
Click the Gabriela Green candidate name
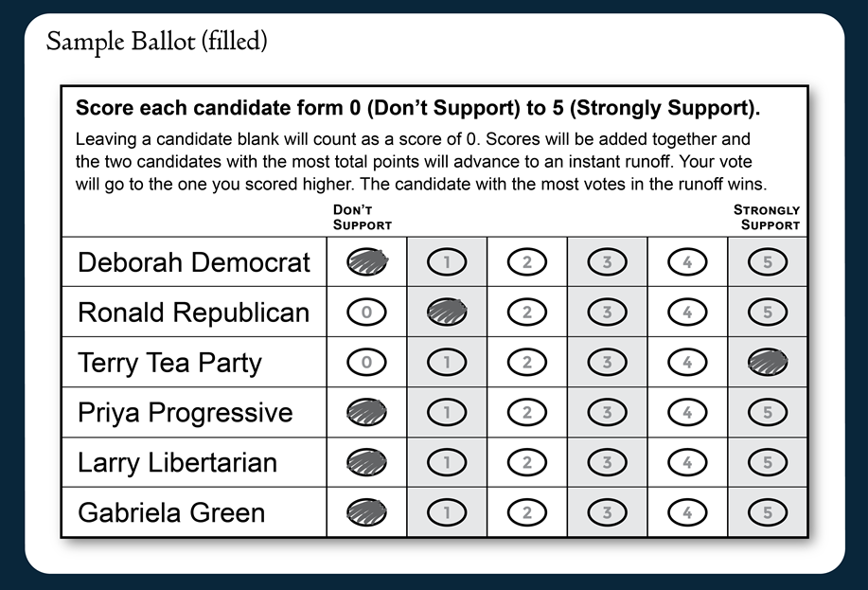[171, 513]
